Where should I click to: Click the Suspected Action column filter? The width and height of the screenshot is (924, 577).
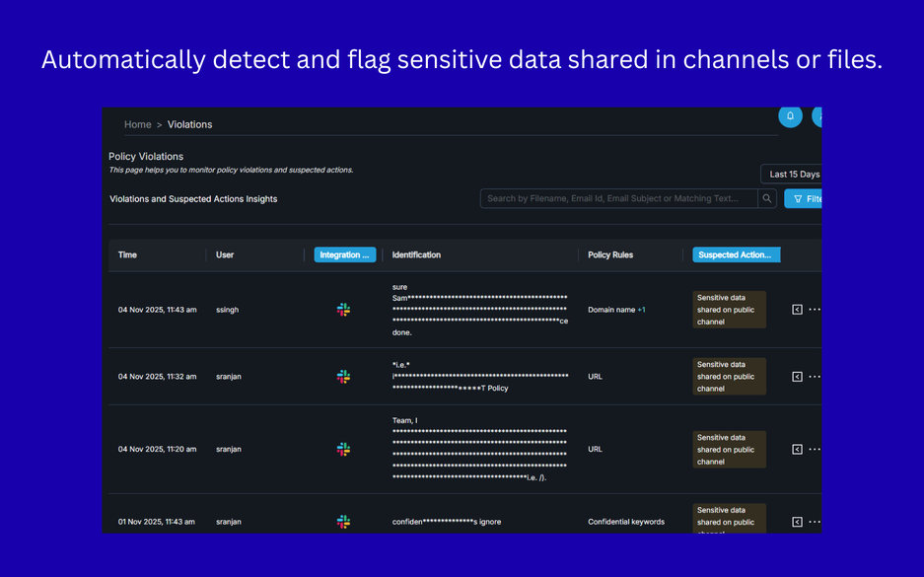736,254
